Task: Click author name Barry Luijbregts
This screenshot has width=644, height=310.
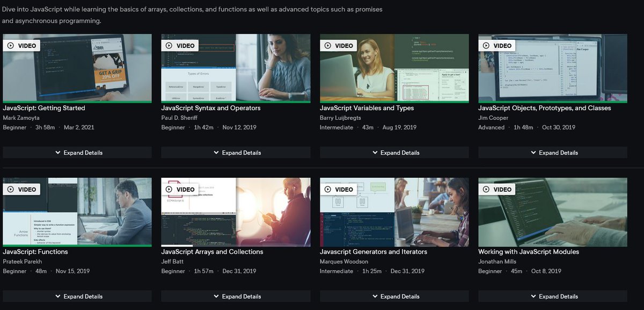Action: (x=340, y=118)
